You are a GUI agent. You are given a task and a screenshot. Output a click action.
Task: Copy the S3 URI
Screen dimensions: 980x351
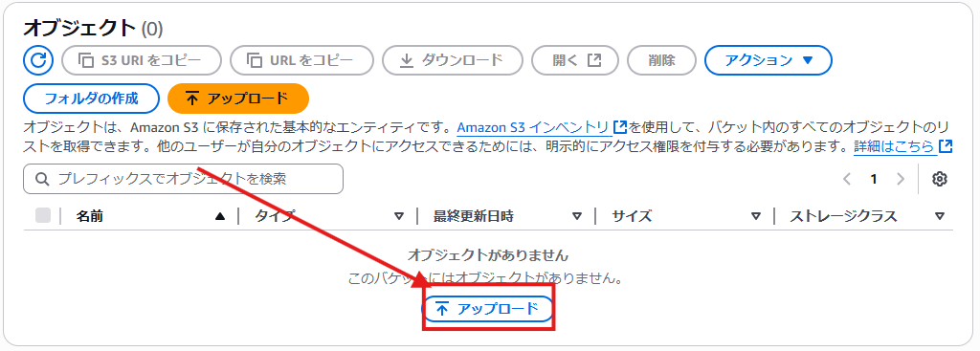tap(142, 60)
